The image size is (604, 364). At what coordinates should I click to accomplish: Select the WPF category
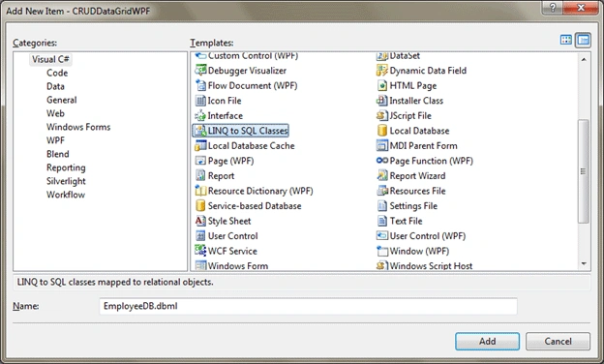tap(55, 140)
